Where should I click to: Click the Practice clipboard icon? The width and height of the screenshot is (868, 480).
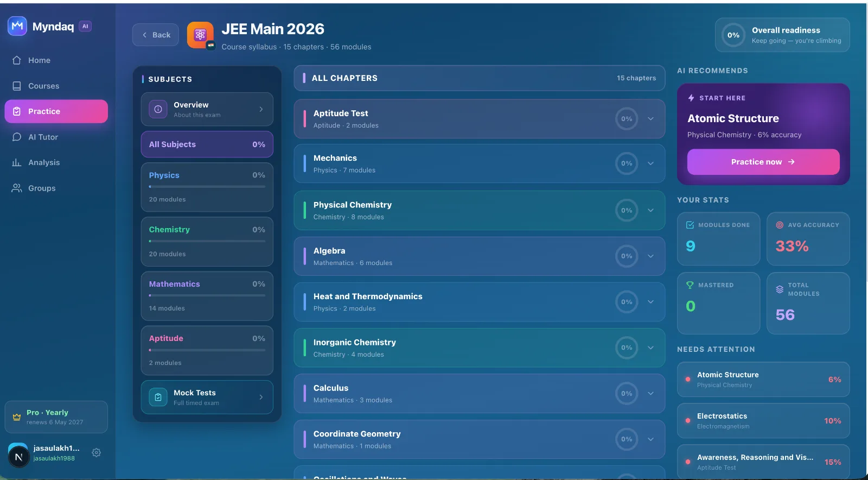point(17,111)
